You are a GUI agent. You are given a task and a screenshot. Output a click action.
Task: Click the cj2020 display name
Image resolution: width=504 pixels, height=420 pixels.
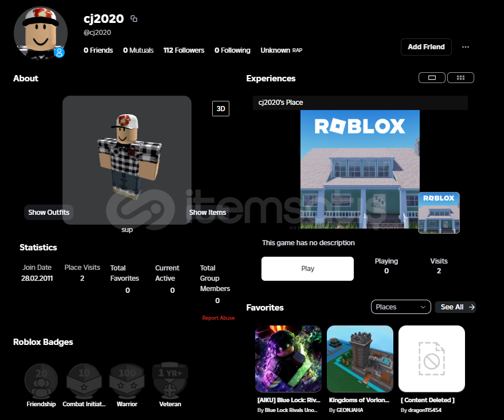104,19
